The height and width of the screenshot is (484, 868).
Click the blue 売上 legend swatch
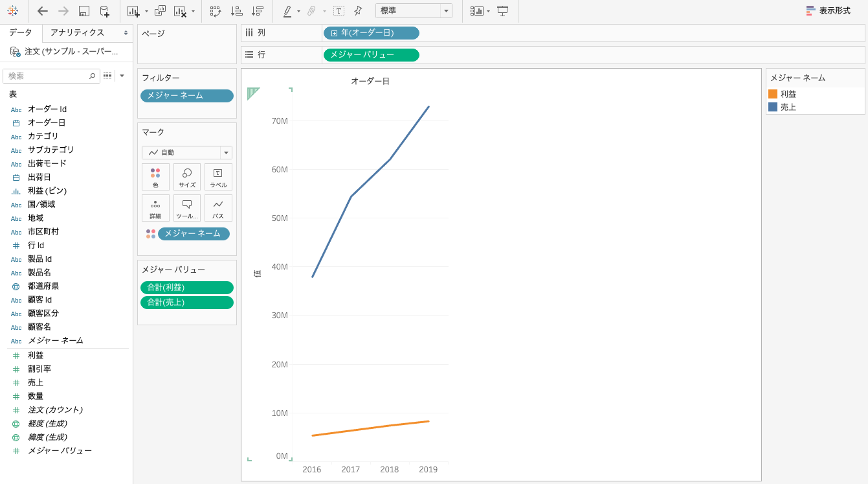coord(773,107)
